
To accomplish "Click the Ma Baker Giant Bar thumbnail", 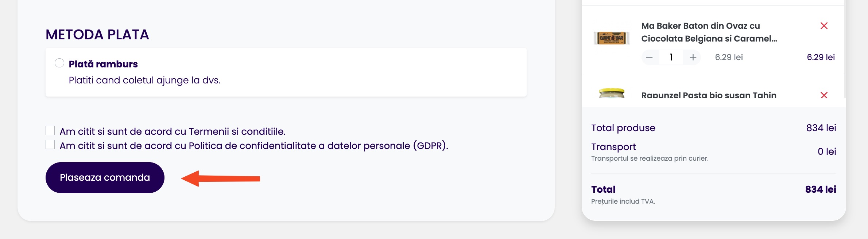I will point(612,38).
